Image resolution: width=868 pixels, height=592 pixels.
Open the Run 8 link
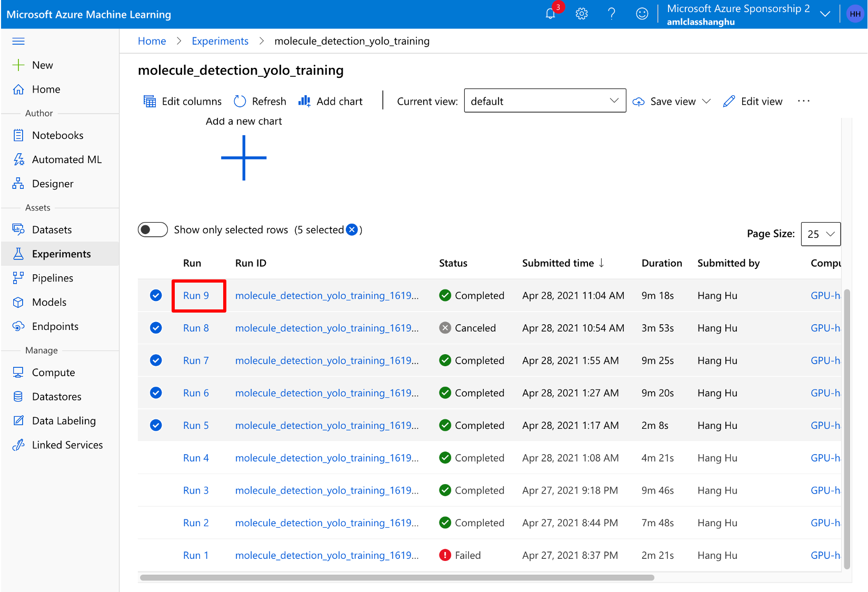tap(196, 328)
